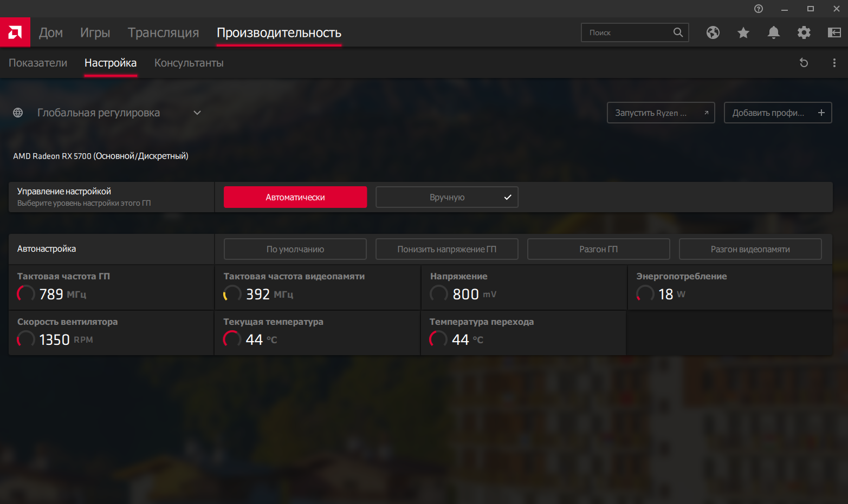Click GPU clock gauge icon
The height and width of the screenshot is (504, 848).
coord(26,294)
